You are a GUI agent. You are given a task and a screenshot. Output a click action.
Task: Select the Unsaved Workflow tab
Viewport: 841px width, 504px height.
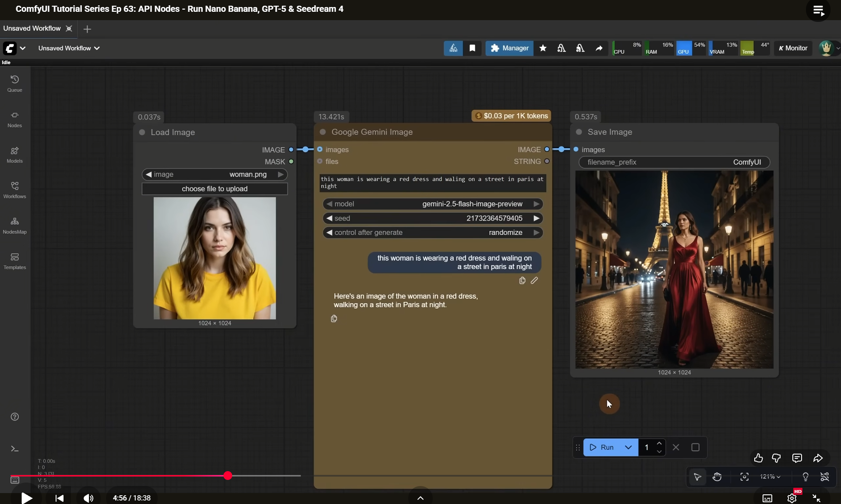pyautogui.click(x=32, y=28)
